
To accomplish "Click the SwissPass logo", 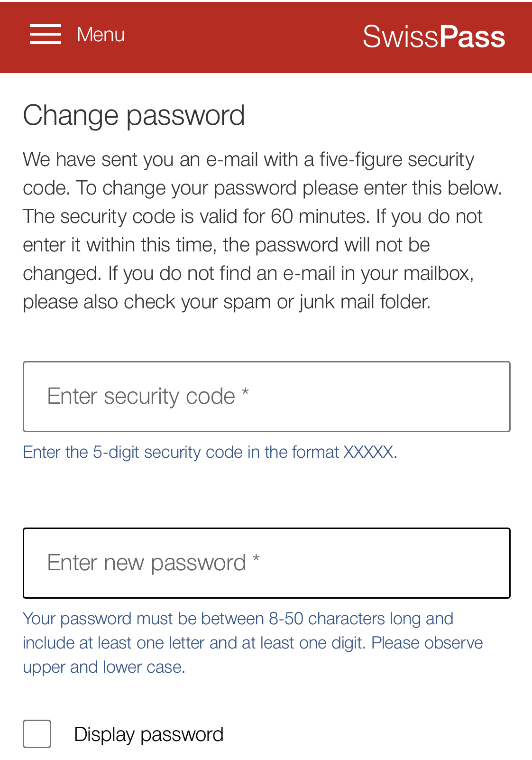I will pos(434,37).
